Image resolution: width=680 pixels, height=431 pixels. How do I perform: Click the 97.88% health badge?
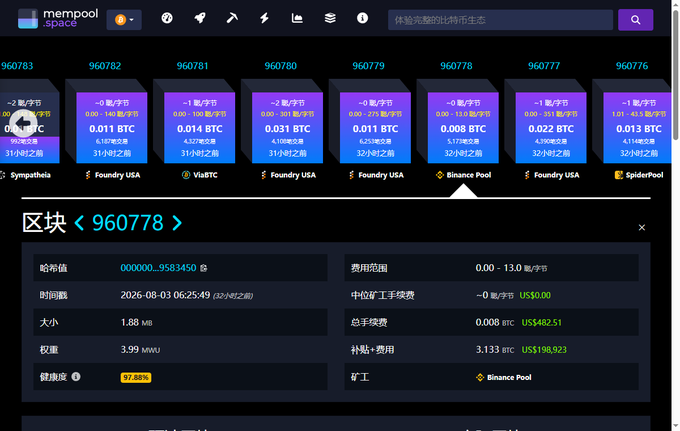point(136,377)
